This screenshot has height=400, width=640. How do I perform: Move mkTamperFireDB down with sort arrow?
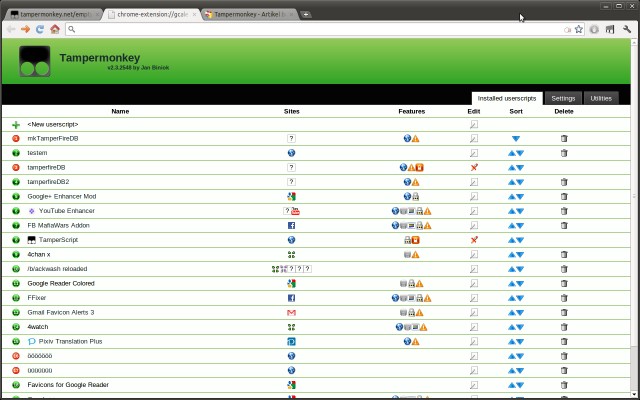coord(516,139)
